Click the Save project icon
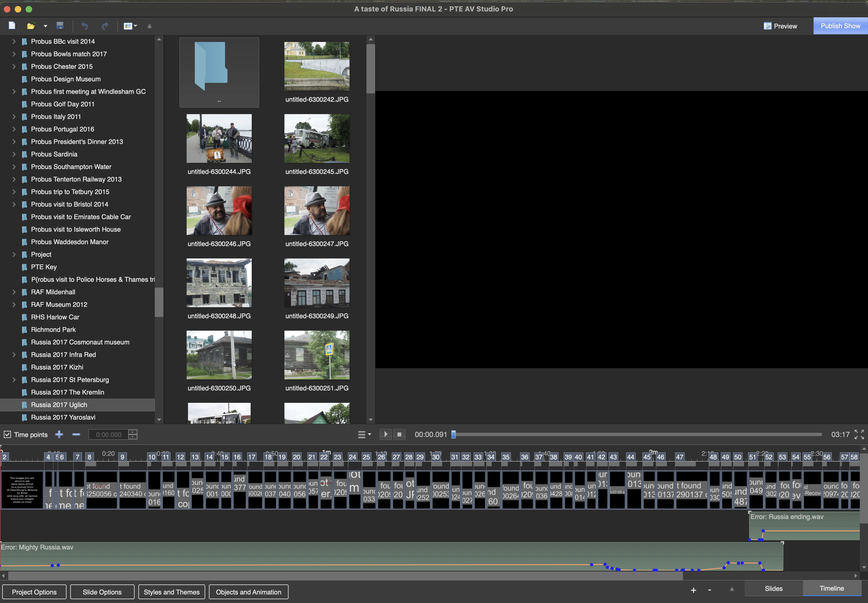Viewport: 868px width, 603px height. 60,26
